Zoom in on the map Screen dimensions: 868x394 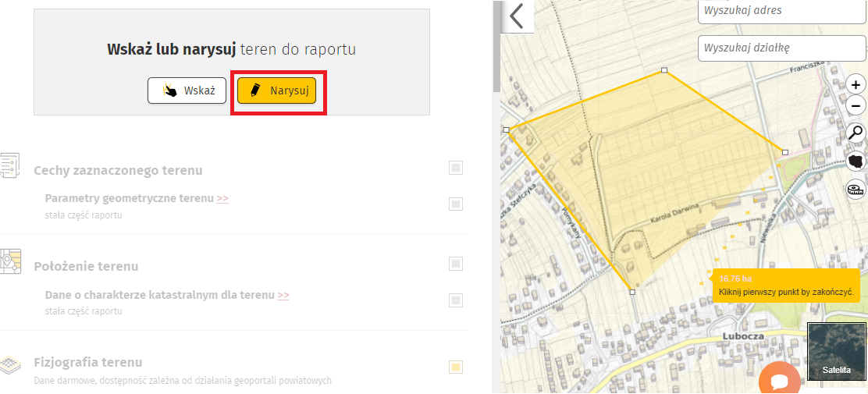point(856,85)
